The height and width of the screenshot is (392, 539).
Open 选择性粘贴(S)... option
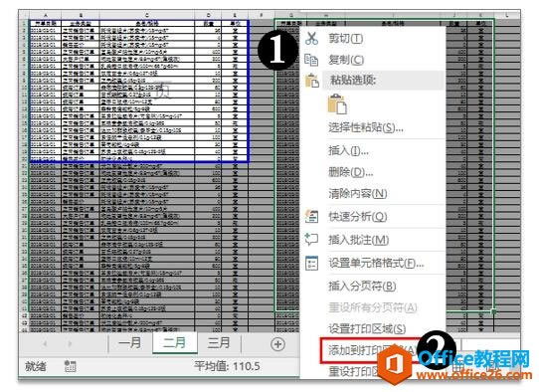pyautogui.click(x=366, y=127)
